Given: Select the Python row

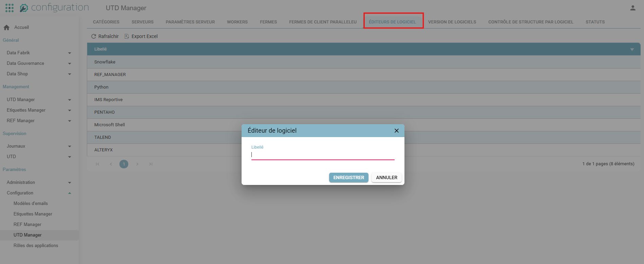Looking at the screenshot, I should [x=364, y=87].
